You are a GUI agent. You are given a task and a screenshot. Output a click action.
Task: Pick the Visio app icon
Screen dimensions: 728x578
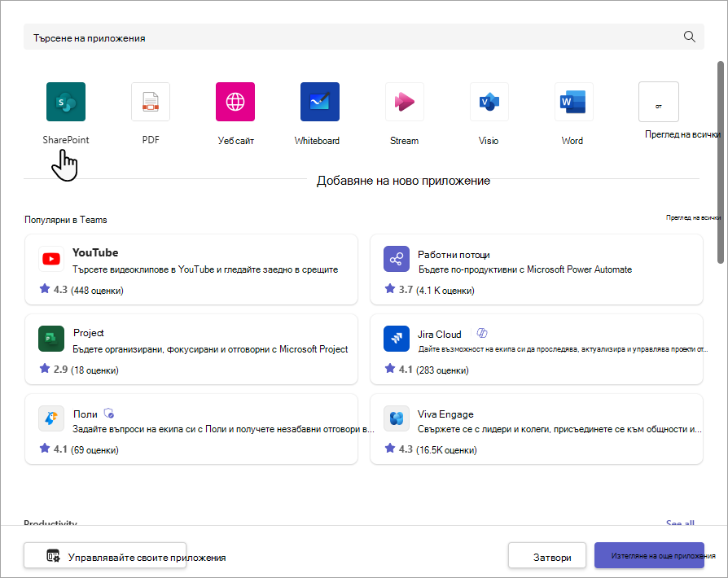[x=489, y=102]
